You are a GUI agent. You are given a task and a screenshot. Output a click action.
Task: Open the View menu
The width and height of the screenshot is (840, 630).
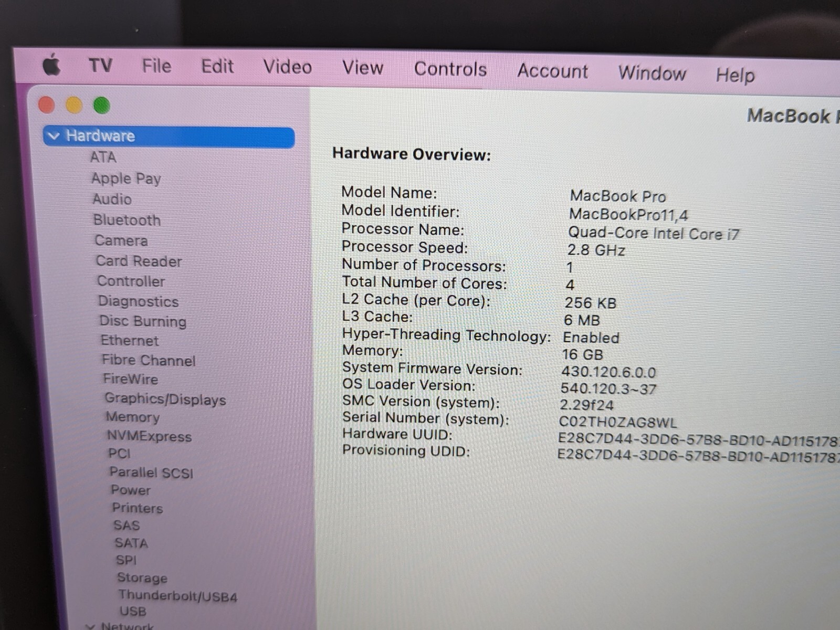coord(363,68)
